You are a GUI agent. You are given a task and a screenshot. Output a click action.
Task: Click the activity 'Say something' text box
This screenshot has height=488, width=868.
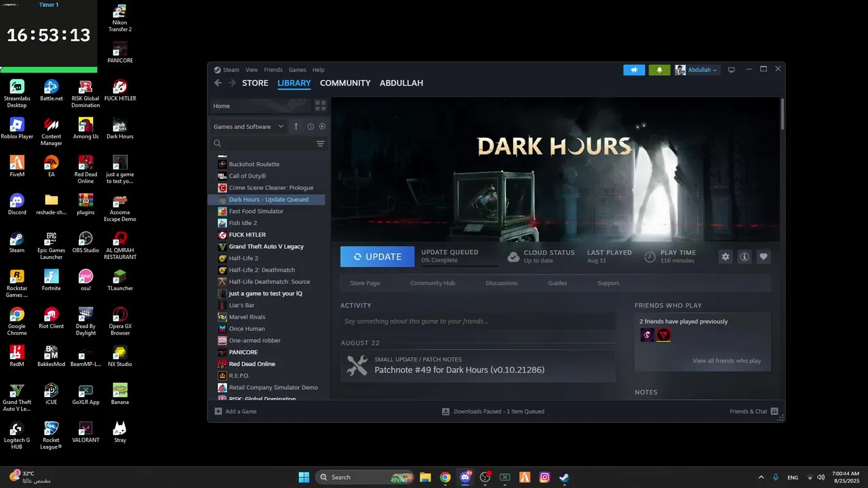478,321
